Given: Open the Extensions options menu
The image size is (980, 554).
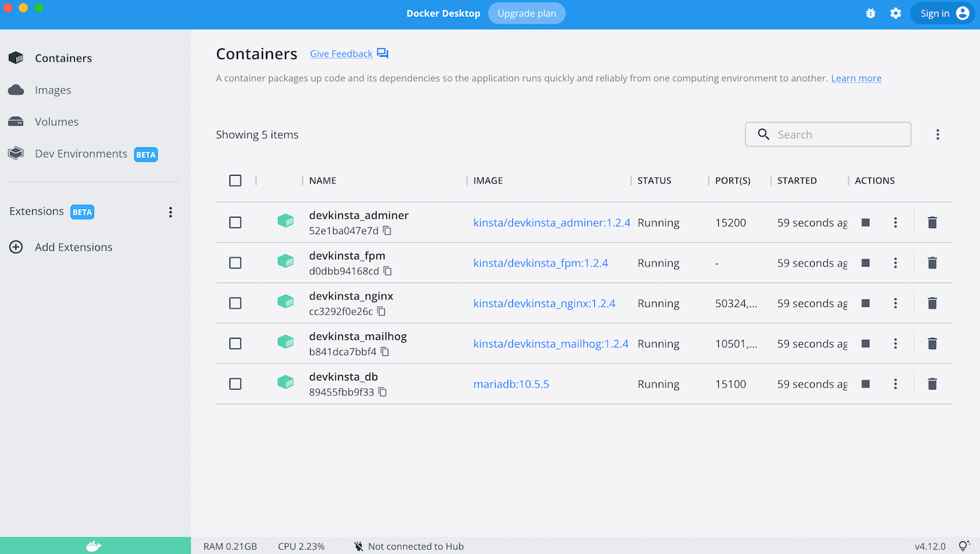Looking at the screenshot, I should click(170, 211).
